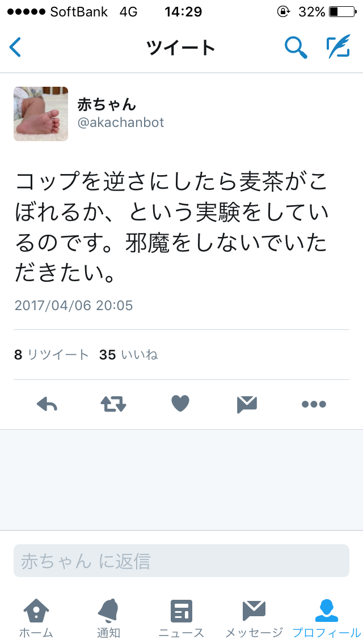Tap the back arrow icon
The height and width of the screenshot is (644, 363).
point(15,47)
